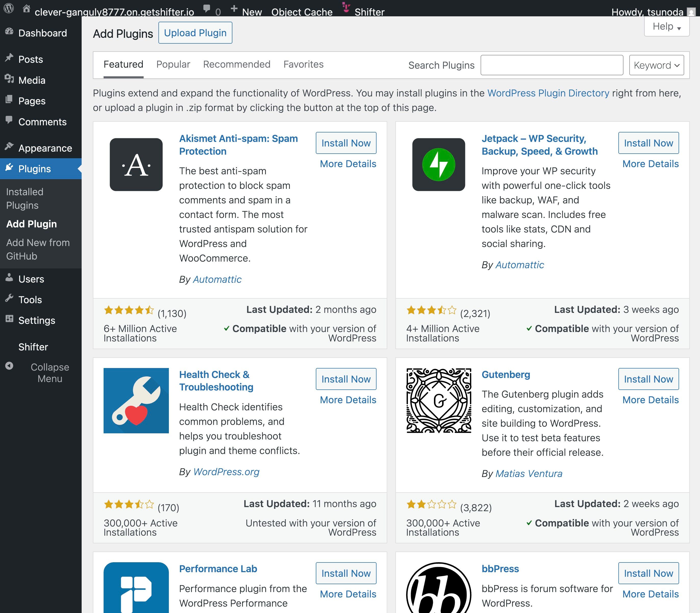The width and height of the screenshot is (700, 613).
Task: Click the Performance Lab plugin icon
Action: point(136,588)
